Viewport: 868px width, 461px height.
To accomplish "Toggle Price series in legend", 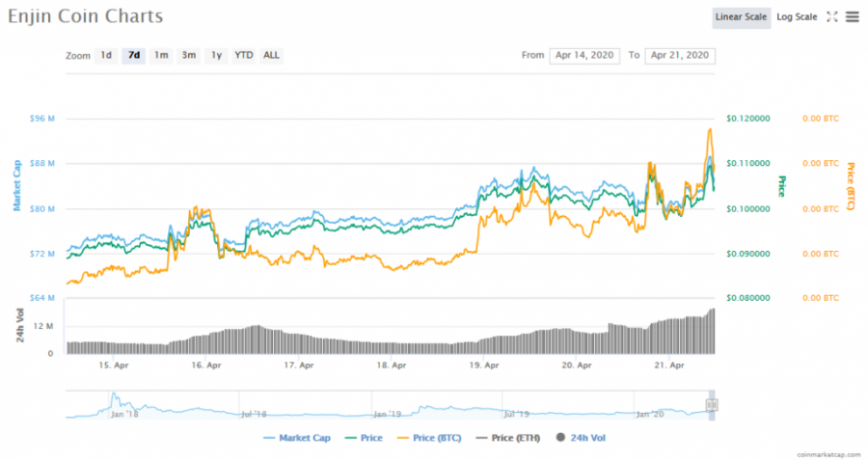I will pos(364,438).
